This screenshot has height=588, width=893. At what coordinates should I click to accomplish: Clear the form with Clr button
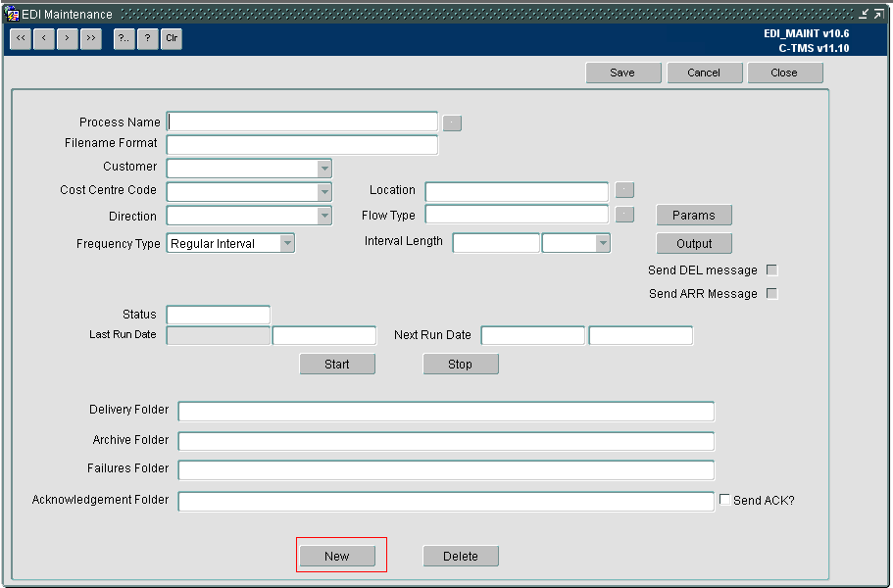point(172,38)
